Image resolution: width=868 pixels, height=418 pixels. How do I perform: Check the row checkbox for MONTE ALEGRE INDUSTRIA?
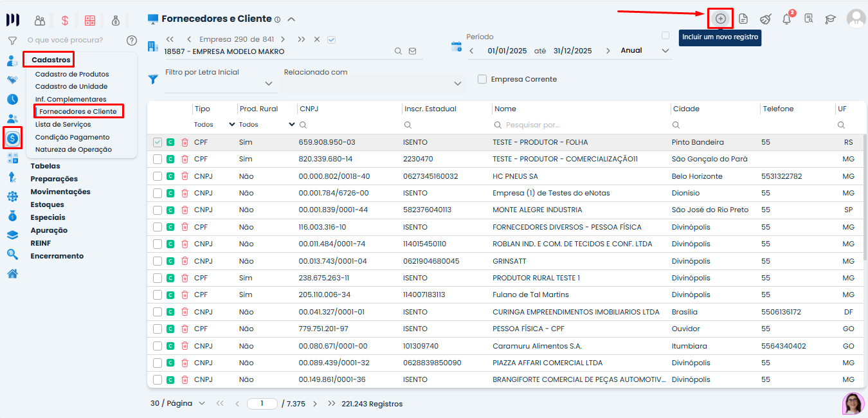click(158, 210)
